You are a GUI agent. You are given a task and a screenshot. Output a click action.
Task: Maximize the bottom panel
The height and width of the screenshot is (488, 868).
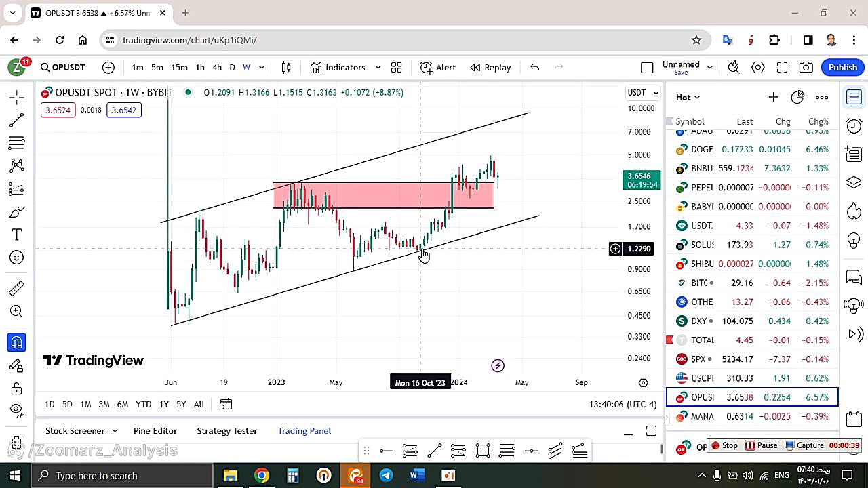point(651,431)
